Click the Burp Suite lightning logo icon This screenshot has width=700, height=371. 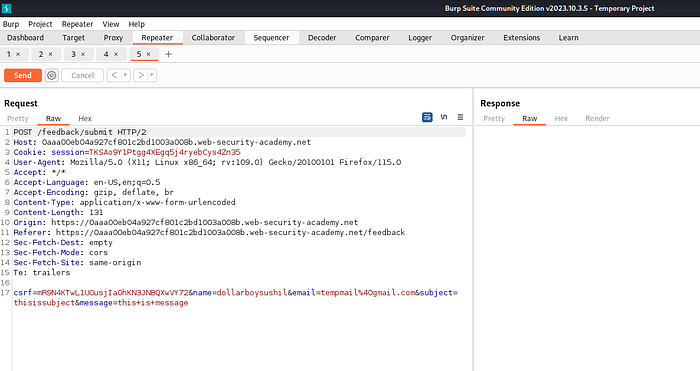6,8
